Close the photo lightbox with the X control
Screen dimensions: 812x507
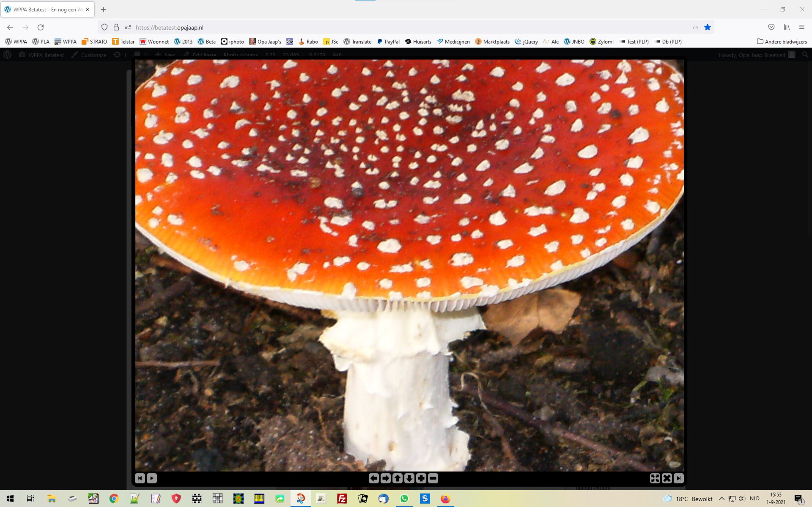coord(667,478)
